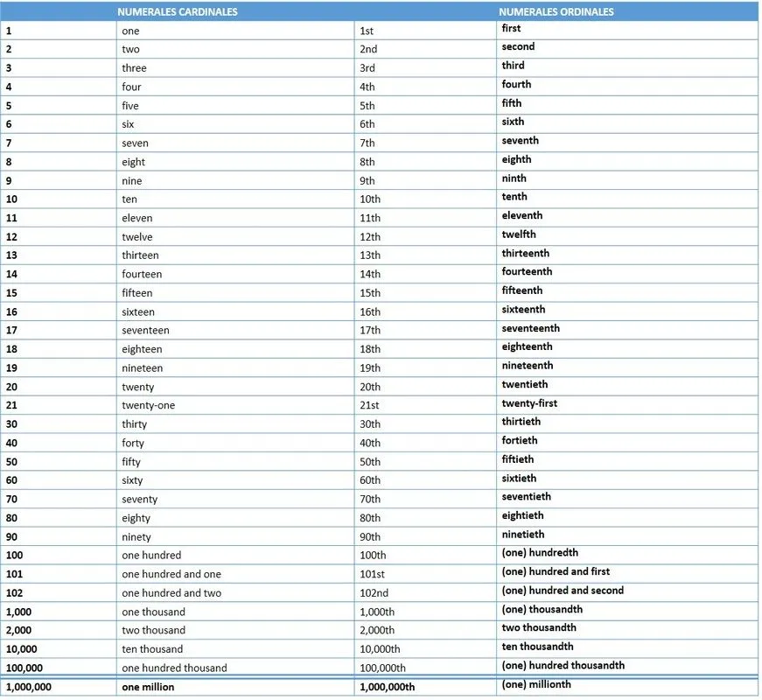
Task: Click the NUMERALES CARDINALES header
Action: 178,11
